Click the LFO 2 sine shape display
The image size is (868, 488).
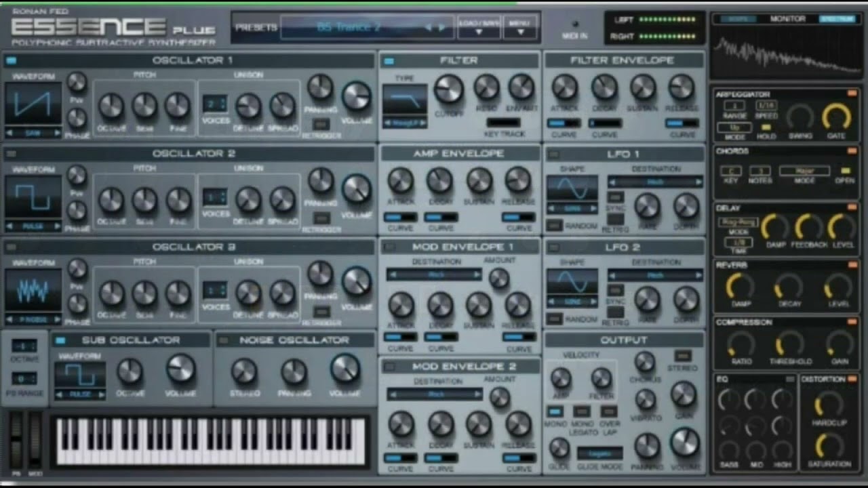(572, 282)
